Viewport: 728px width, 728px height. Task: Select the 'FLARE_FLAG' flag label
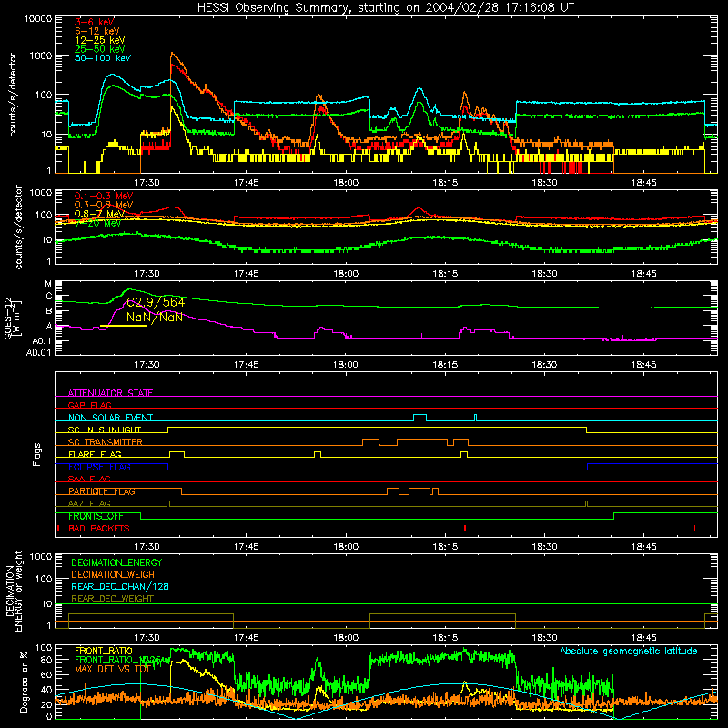pos(95,454)
